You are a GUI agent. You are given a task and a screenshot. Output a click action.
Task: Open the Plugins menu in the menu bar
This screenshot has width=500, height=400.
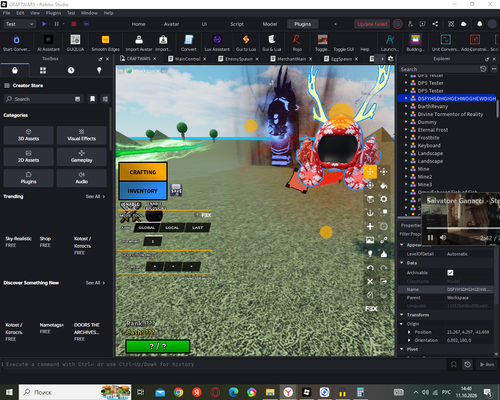point(53,13)
